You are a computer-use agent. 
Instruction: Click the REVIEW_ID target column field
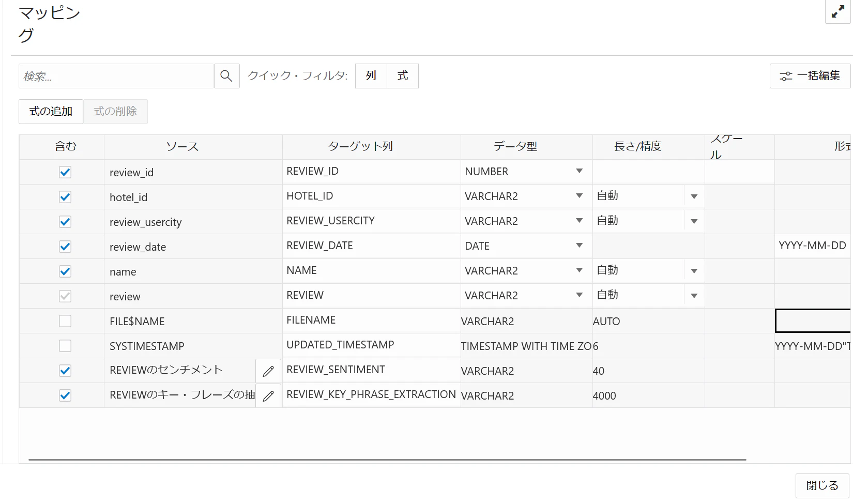[371, 171]
